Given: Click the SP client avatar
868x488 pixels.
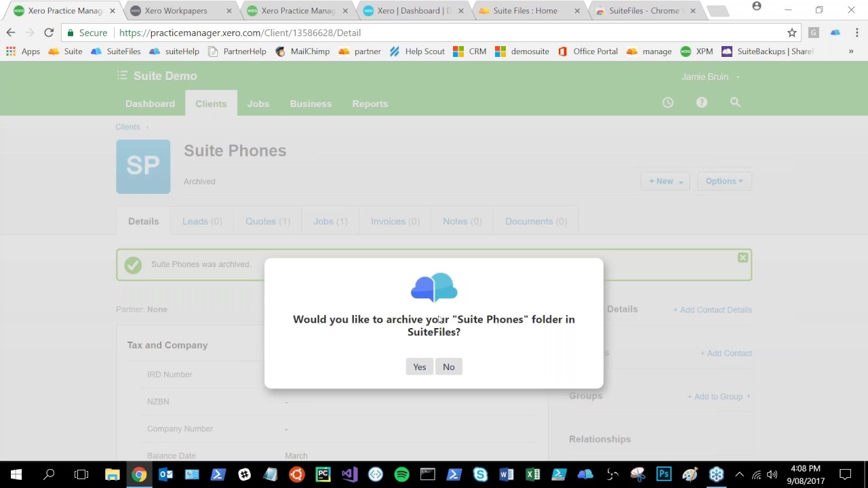Looking at the screenshot, I should (143, 167).
